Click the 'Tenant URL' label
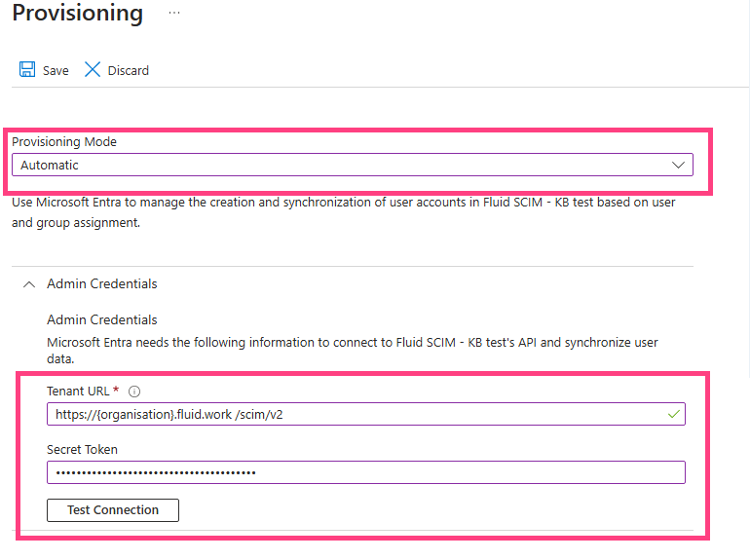The image size is (750, 560). pos(79,392)
